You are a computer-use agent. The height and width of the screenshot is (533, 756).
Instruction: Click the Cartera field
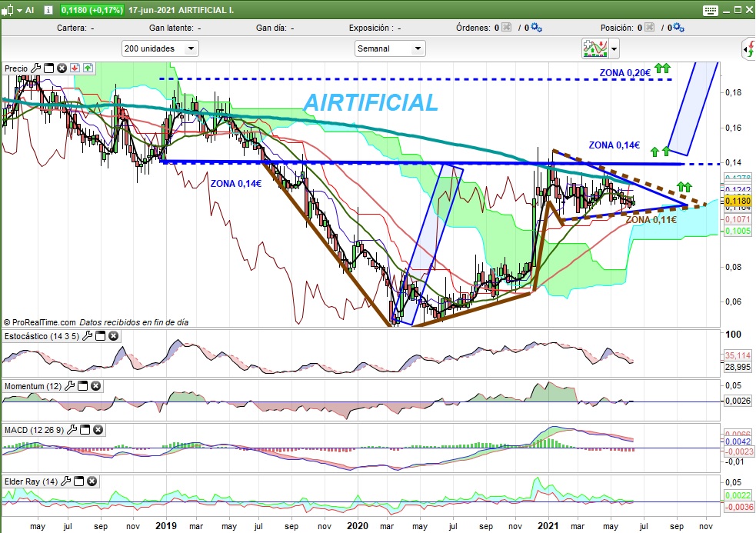[x=75, y=28]
